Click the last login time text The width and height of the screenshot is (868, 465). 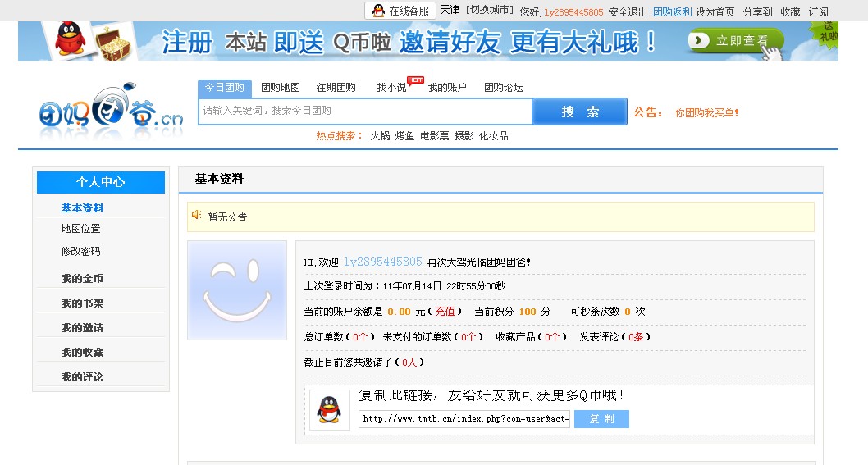pyautogui.click(x=404, y=286)
